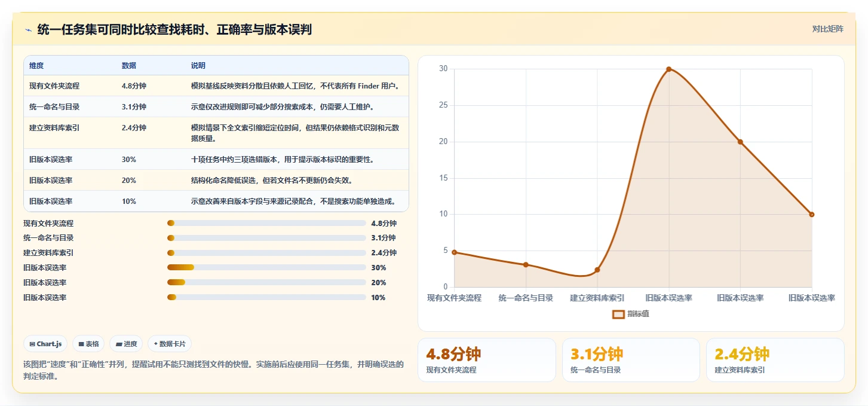The width and height of the screenshot is (868, 406).
Task: Click the 3.1分钟 value beside its progress bar
Action: point(384,238)
